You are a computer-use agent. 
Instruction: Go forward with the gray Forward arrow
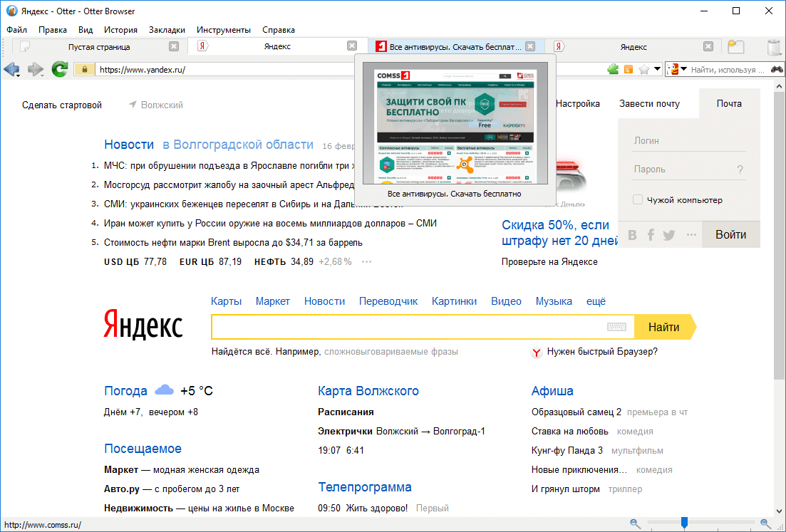click(35, 69)
